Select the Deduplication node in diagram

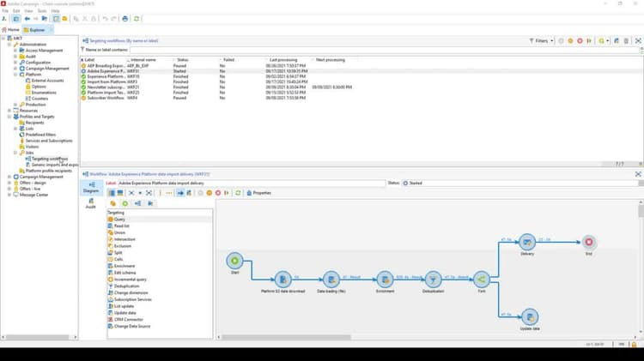(x=433, y=280)
